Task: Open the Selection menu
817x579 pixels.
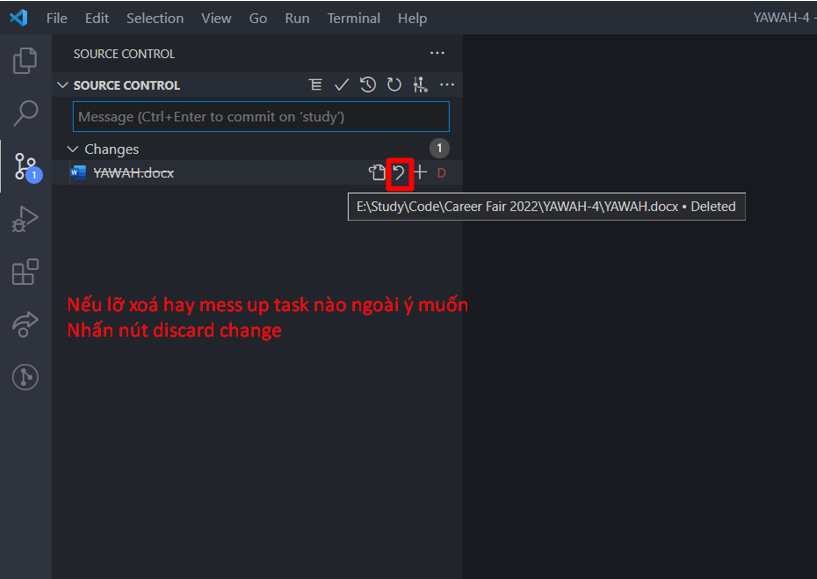Action: click(155, 18)
